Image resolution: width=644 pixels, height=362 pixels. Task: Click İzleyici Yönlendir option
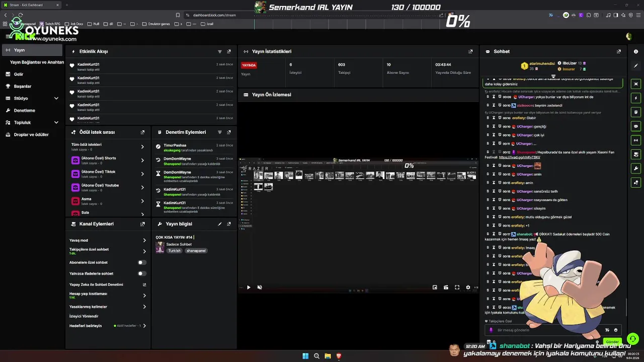[x=84, y=316]
